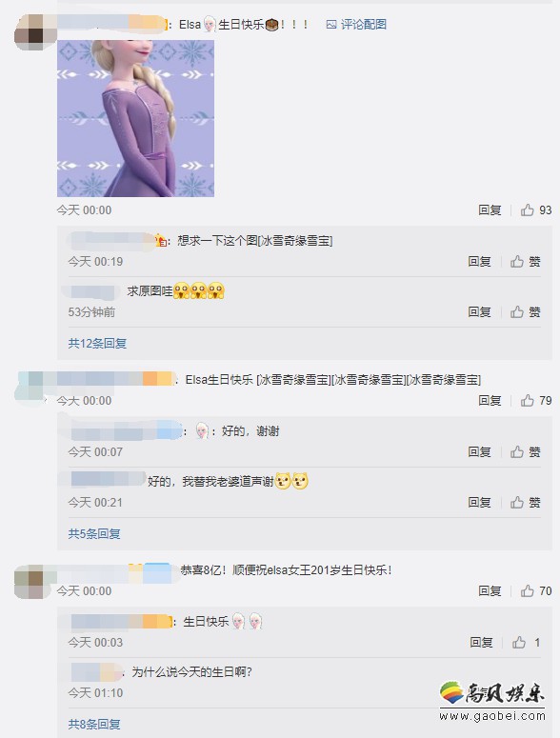Like the 00:19 reply asking for the image
Viewport: 560px width, 738px height.
(x=525, y=261)
